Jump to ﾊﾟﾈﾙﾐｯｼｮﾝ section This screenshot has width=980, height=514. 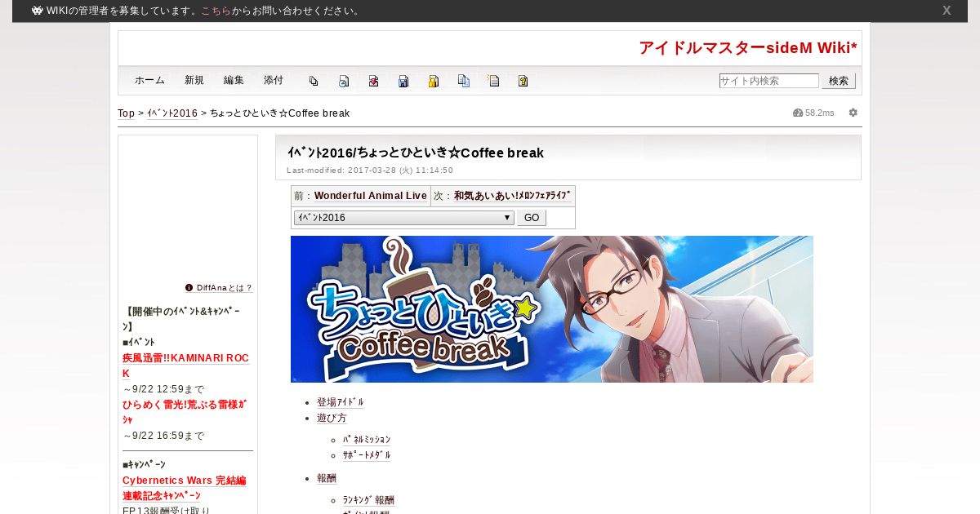pyautogui.click(x=367, y=440)
